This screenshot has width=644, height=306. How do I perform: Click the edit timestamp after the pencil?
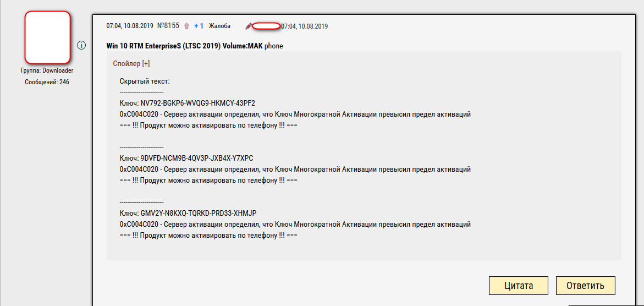point(304,26)
